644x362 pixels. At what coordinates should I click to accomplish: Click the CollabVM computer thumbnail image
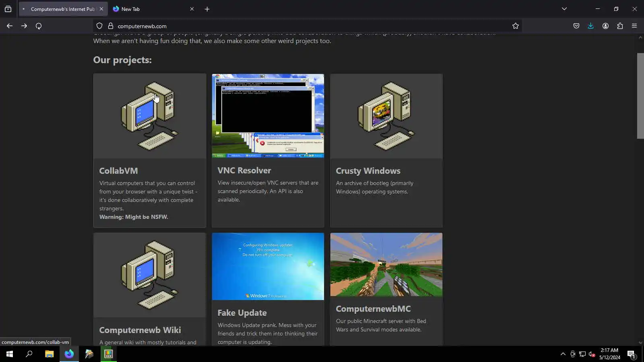click(150, 116)
